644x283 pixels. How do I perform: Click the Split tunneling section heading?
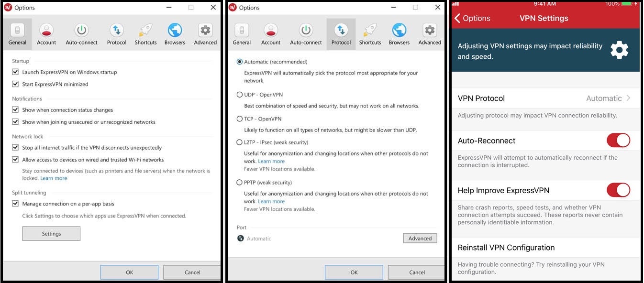(29, 193)
